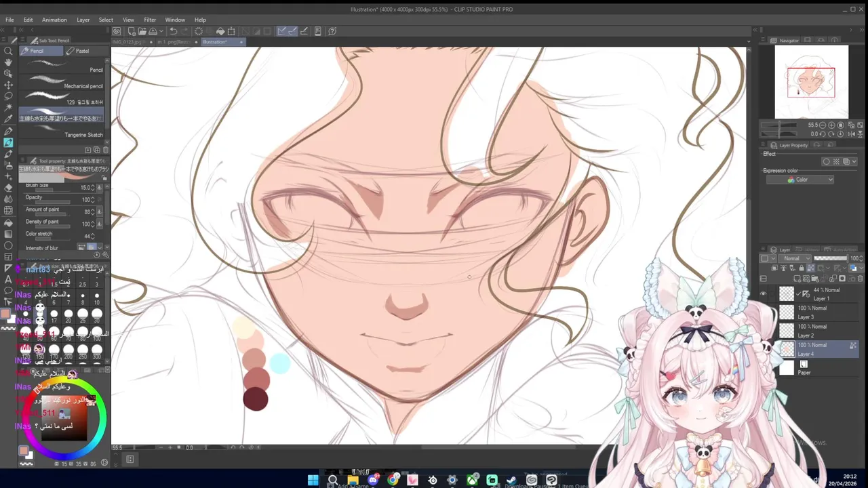Click the CLIP STUDIO launcher icon
The width and height of the screenshot is (868, 488).
(117, 31)
